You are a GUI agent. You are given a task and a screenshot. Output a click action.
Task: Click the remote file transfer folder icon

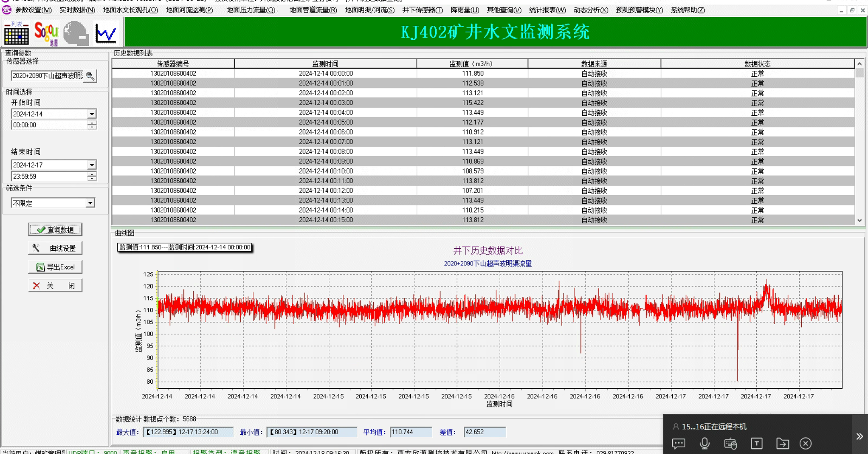click(782, 443)
